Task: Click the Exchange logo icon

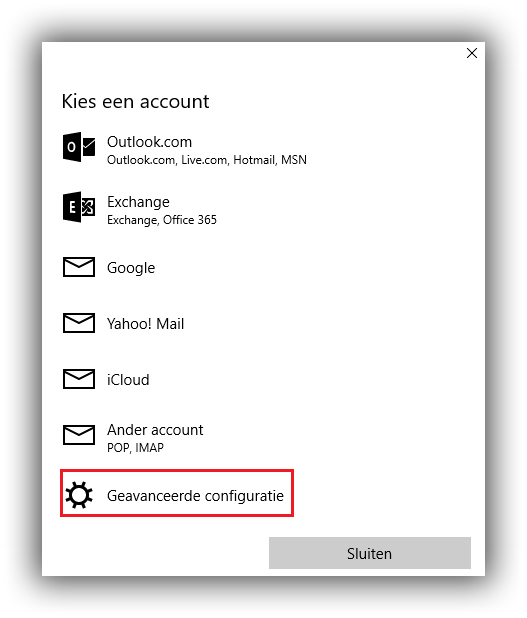Action: [x=79, y=207]
